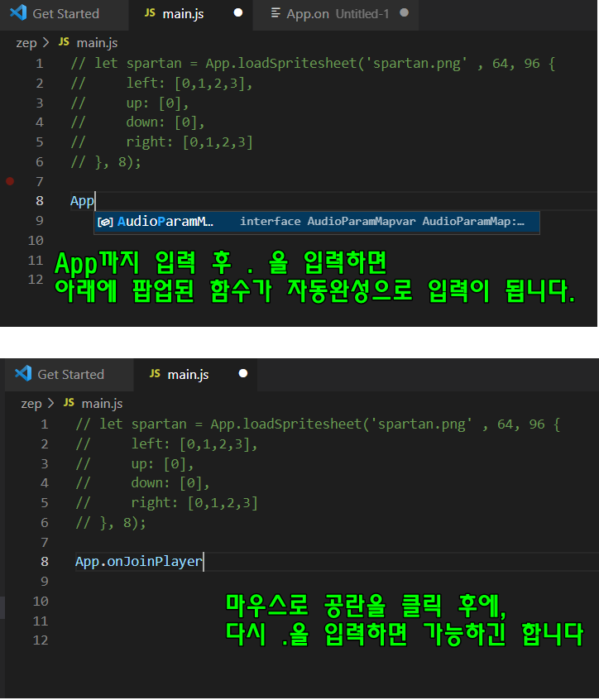Click bottom editor '// }, 8);' line
599x700 pixels.
coord(111,523)
